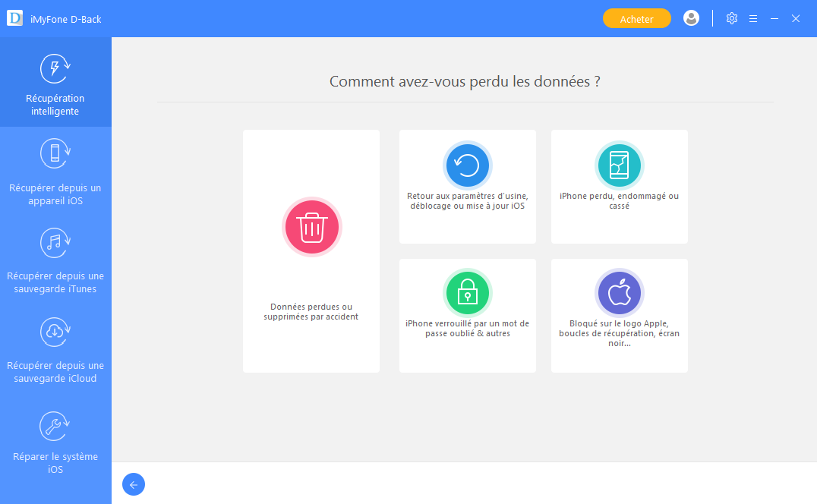Close the D-Back window
Viewport: 817px width, 504px height.
point(796,19)
